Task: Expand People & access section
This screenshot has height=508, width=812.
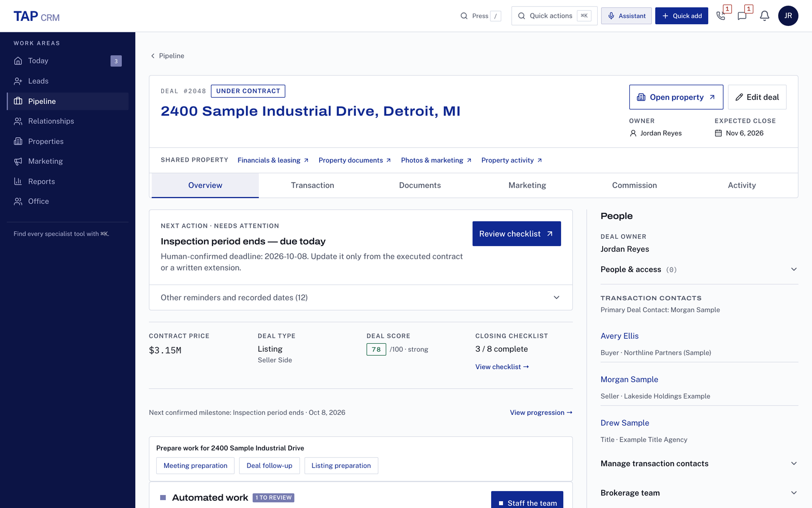Action: [x=699, y=269]
